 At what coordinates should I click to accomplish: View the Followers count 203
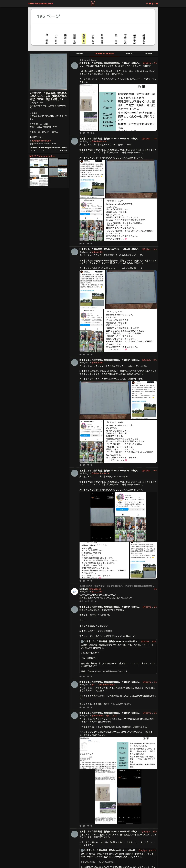tap(54, 150)
